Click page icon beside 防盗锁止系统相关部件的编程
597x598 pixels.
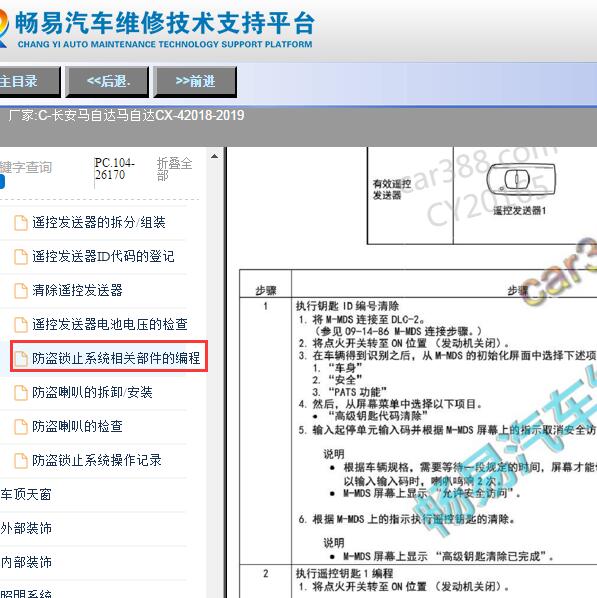pyautogui.click(x=21, y=358)
